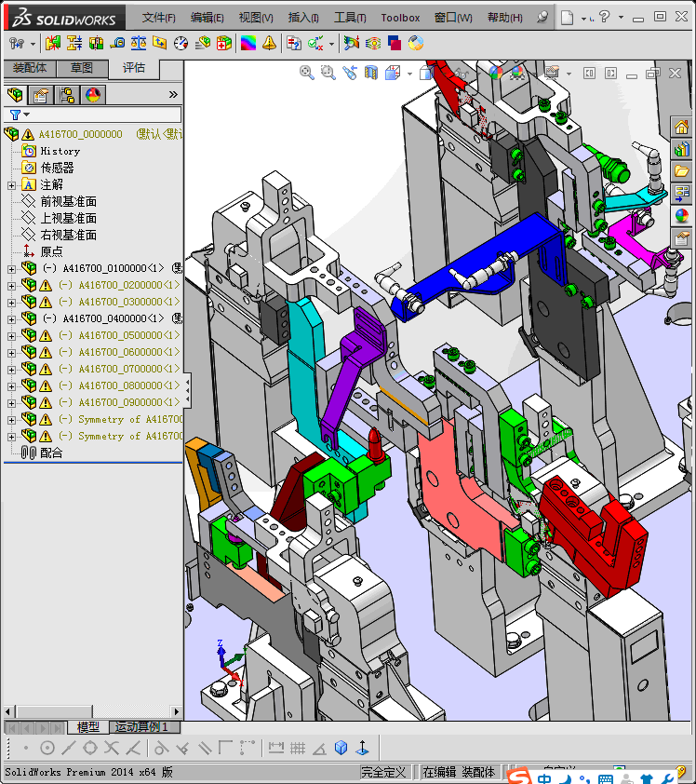This screenshot has height=784, width=696.
Task: Click the Symmetry Check bell icon
Action: coord(269,44)
